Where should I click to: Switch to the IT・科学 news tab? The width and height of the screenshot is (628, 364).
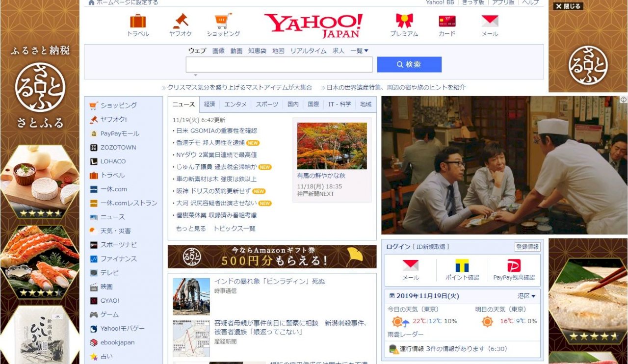click(x=340, y=104)
